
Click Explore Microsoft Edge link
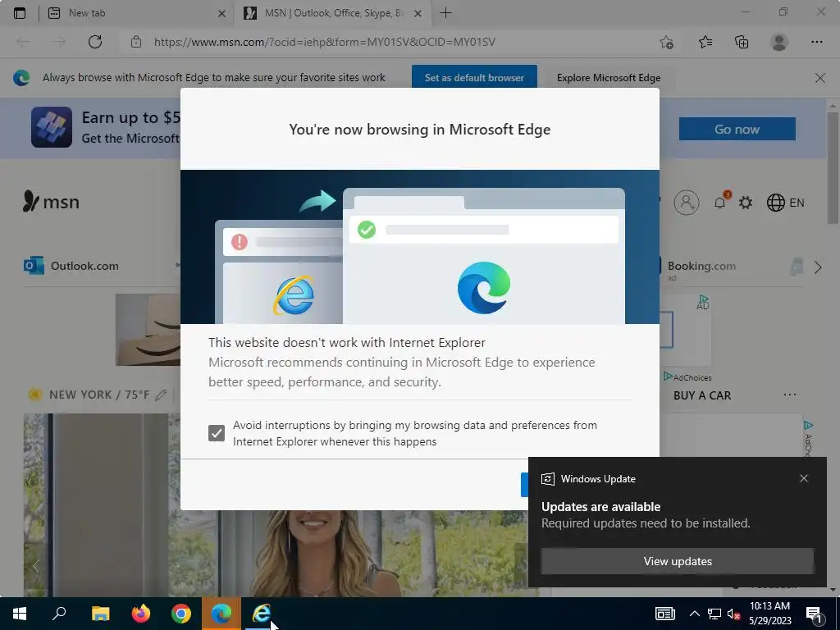pos(609,78)
